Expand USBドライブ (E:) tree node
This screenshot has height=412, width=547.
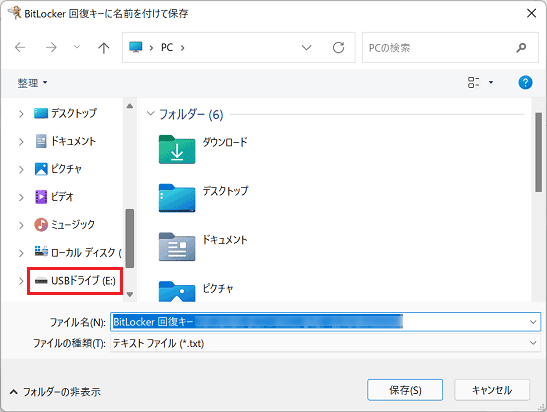[21, 281]
